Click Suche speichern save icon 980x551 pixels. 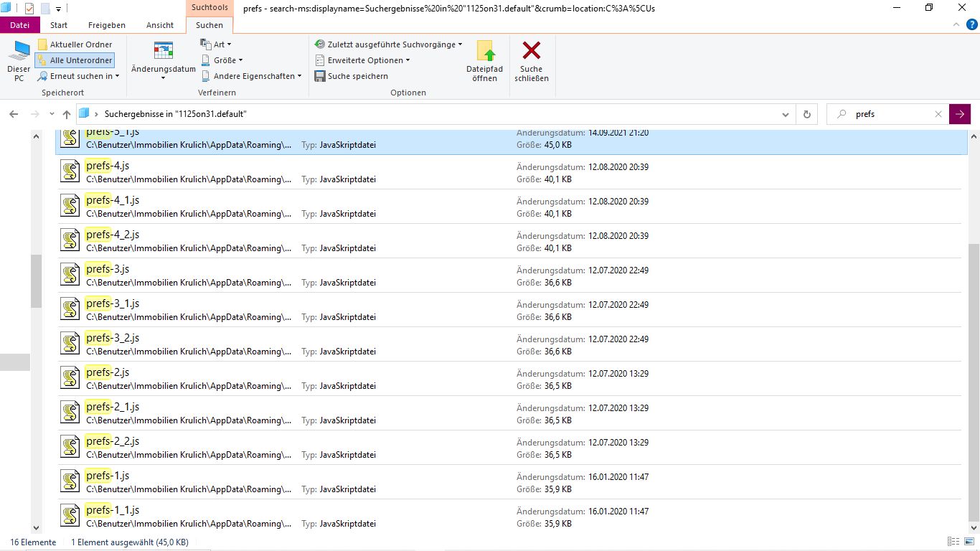pyautogui.click(x=320, y=76)
